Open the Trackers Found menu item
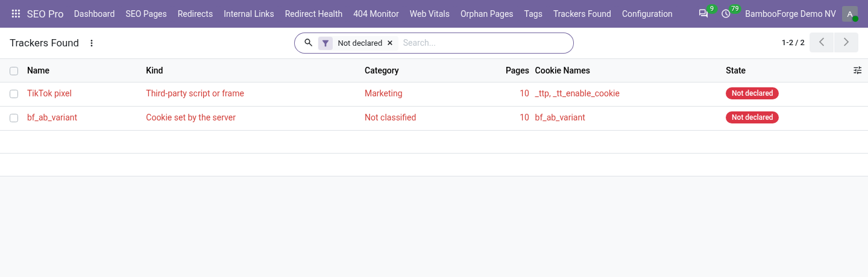The width and height of the screenshot is (868, 277). pos(582,14)
